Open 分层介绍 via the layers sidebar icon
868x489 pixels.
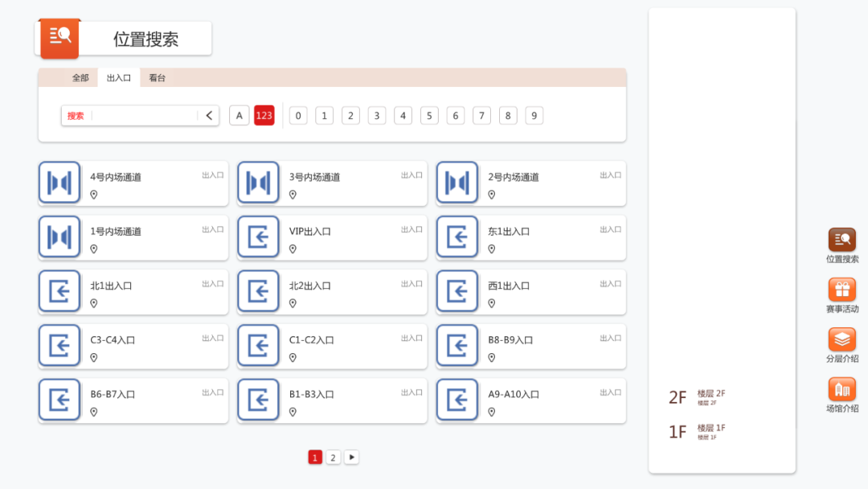[x=841, y=340]
